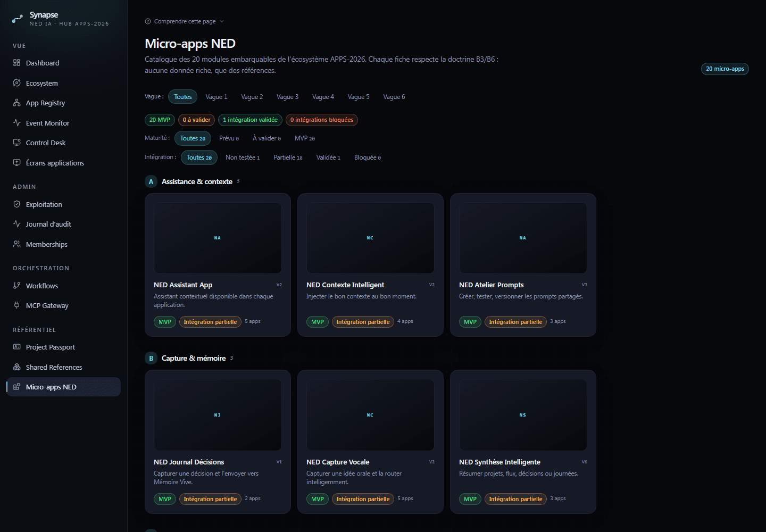Click the App Registry network icon
The image size is (766, 532).
(16, 103)
